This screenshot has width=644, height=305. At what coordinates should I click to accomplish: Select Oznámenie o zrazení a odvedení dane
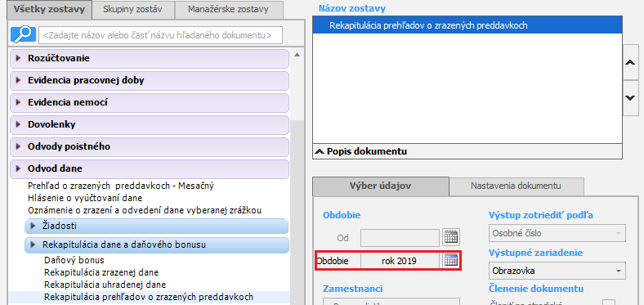[145, 210]
